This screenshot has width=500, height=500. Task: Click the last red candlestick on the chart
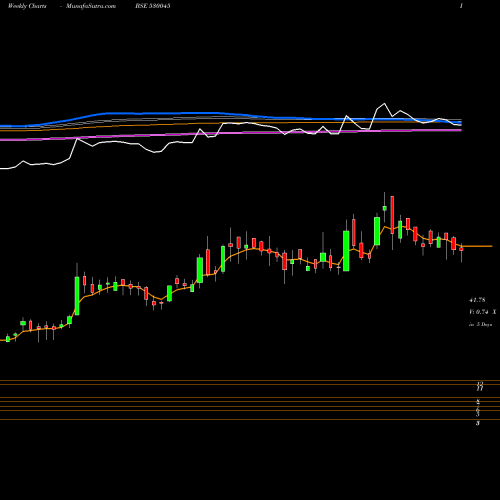462,249
